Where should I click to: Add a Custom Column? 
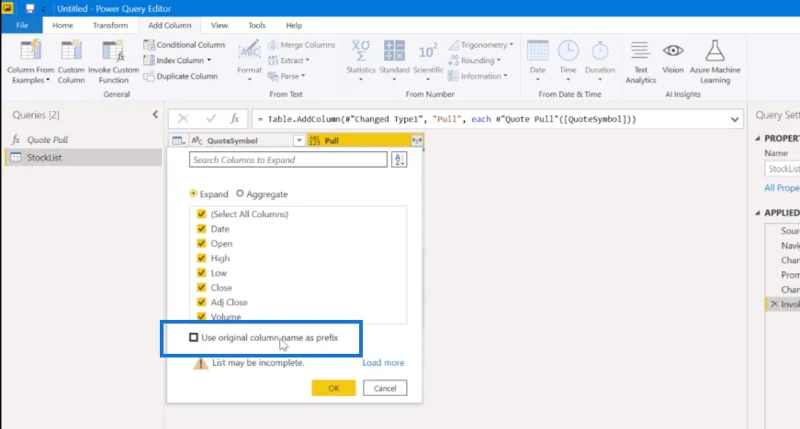(71, 62)
